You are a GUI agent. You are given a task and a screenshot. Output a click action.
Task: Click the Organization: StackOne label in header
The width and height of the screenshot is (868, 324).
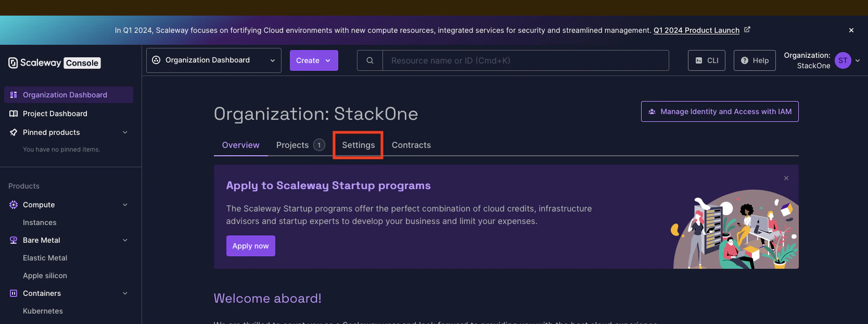807,60
